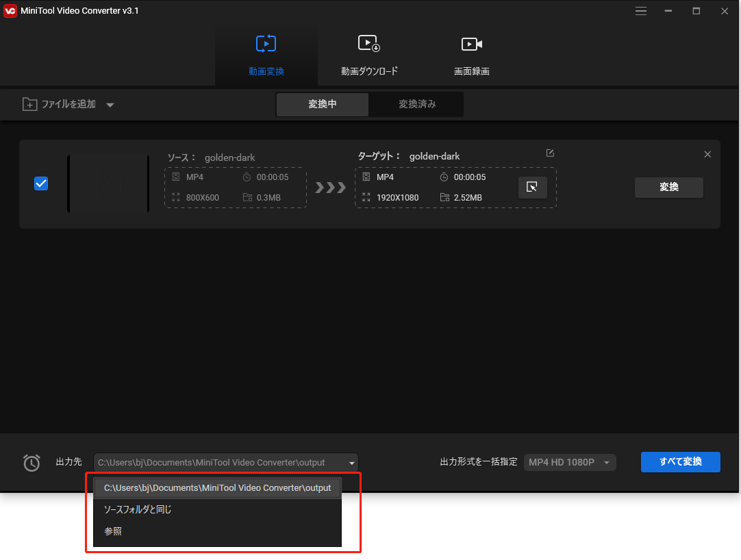Click the source resolution 800X600 text
The height and width of the screenshot is (560, 741).
[202, 198]
